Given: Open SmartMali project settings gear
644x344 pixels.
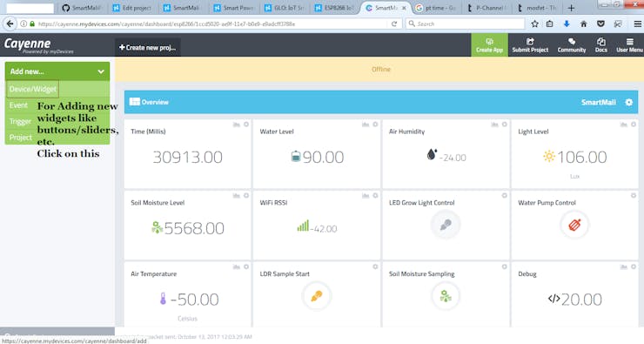Looking at the screenshot, I should [x=629, y=103].
